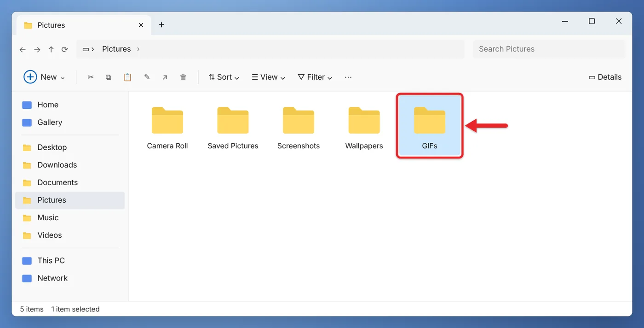Viewport: 644px width, 328px height.
Task: Refresh the current folder view
Action: point(65,49)
